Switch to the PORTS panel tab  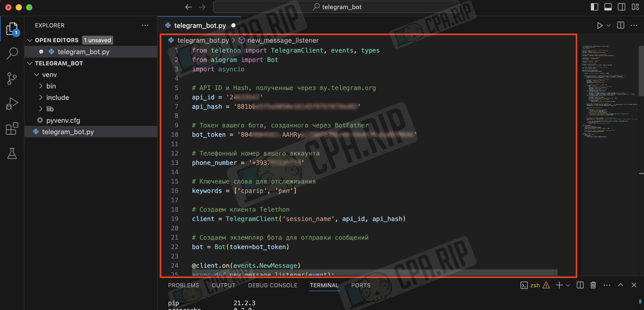[361, 285]
